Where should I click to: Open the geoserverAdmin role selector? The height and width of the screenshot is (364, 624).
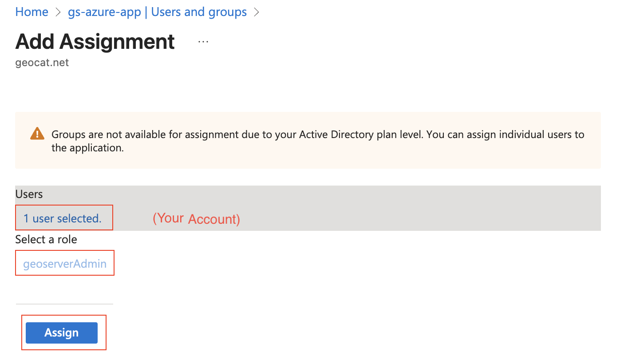point(65,264)
